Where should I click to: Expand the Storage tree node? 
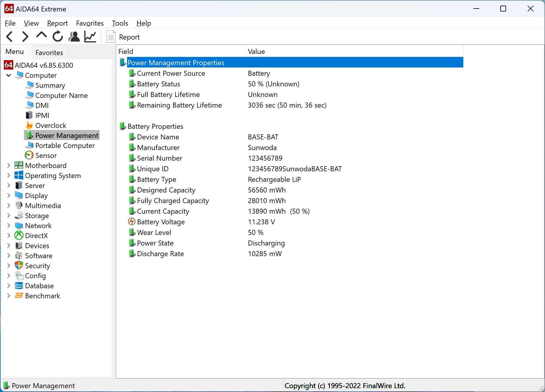[9, 215]
